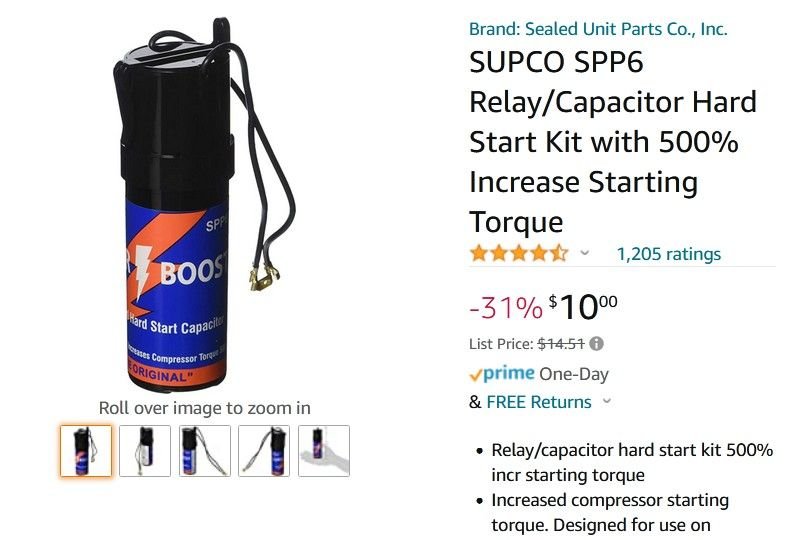The width and height of the screenshot is (804, 540).
Task: Select the third product thumbnail
Action: coord(205,451)
